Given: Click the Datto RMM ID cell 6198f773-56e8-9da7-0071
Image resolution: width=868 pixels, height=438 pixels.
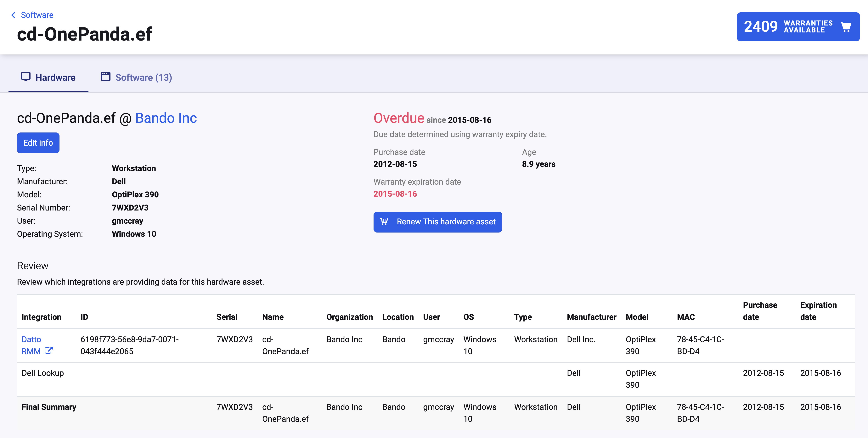Looking at the screenshot, I should coord(129,345).
